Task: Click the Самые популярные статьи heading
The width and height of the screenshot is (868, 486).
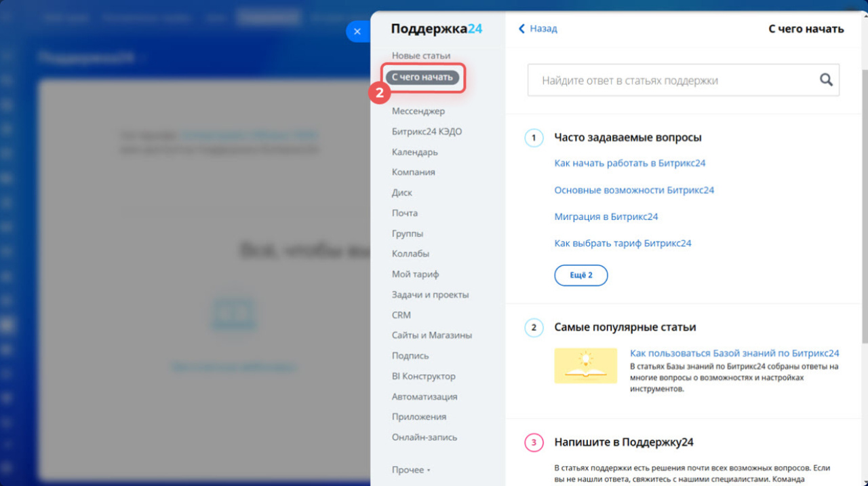Action: pos(625,327)
